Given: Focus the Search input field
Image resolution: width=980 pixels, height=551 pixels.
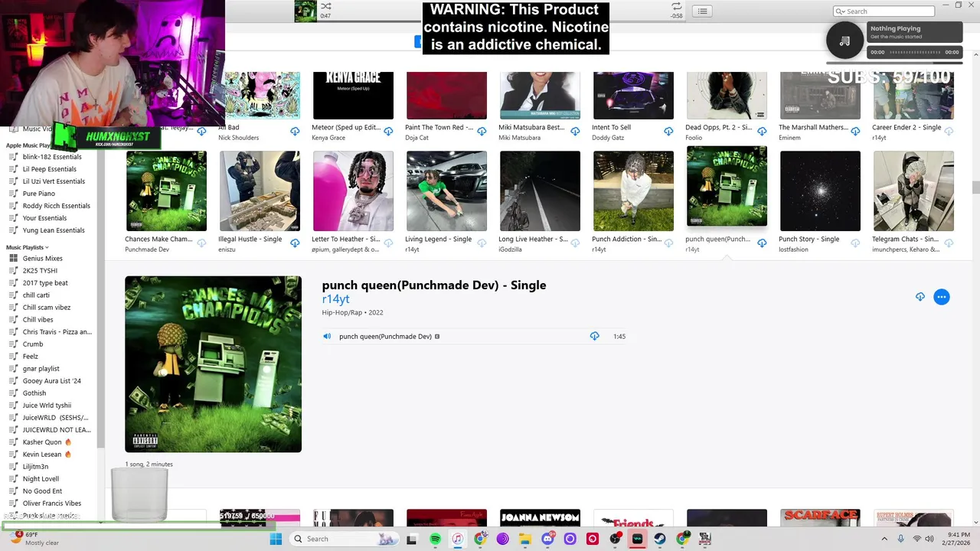Looking at the screenshot, I should (x=884, y=11).
